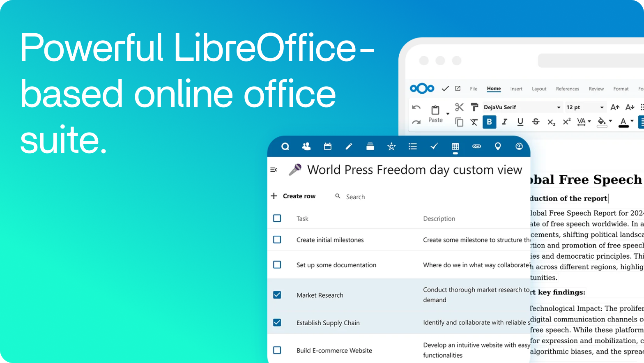Click the Create row button
Image resolution: width=644 pixels, height=363 pixels.
pyautogui.click(x=293, y=196)
